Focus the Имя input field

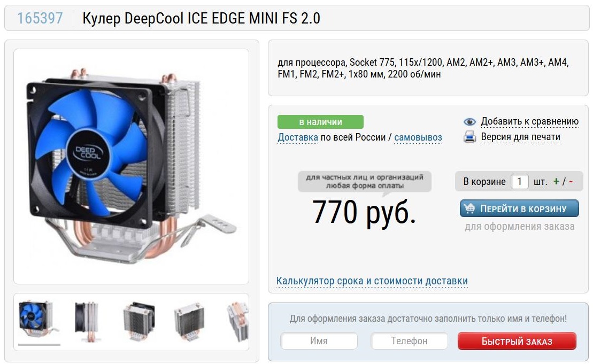click(x=319, y=341)
